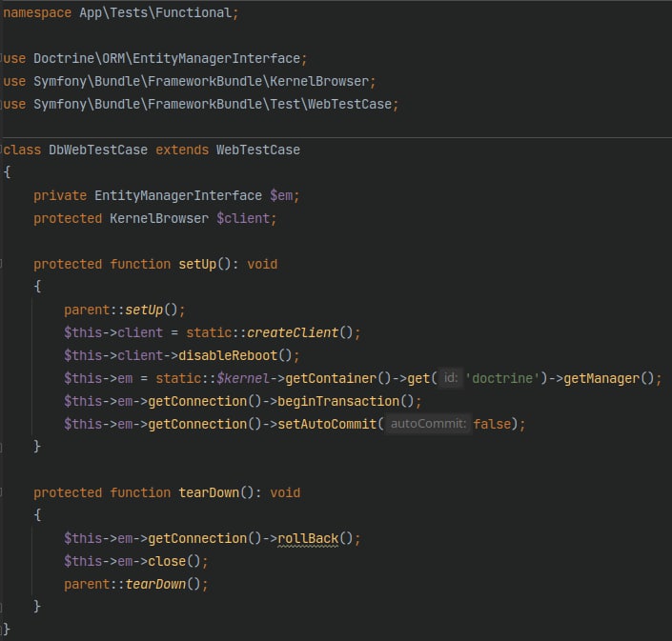Click the 'class' keyword
The height and width of the screenshot is (641, 672).
(22, 150)
